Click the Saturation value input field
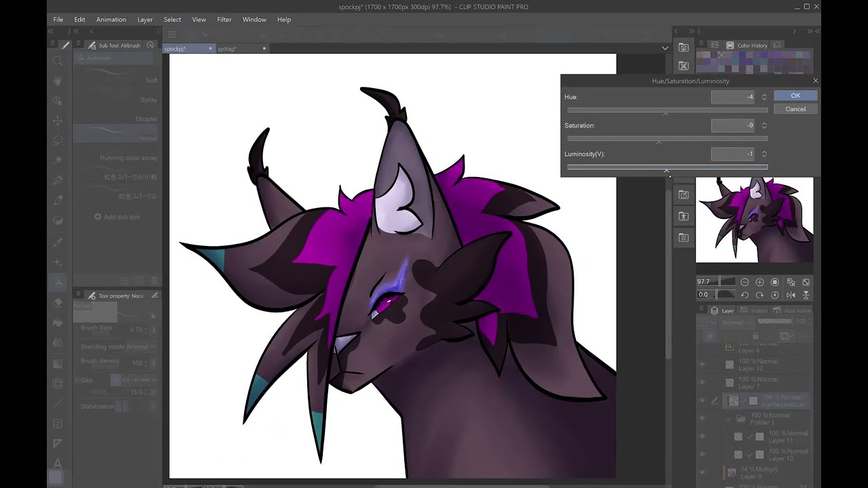 coord(733,125)
